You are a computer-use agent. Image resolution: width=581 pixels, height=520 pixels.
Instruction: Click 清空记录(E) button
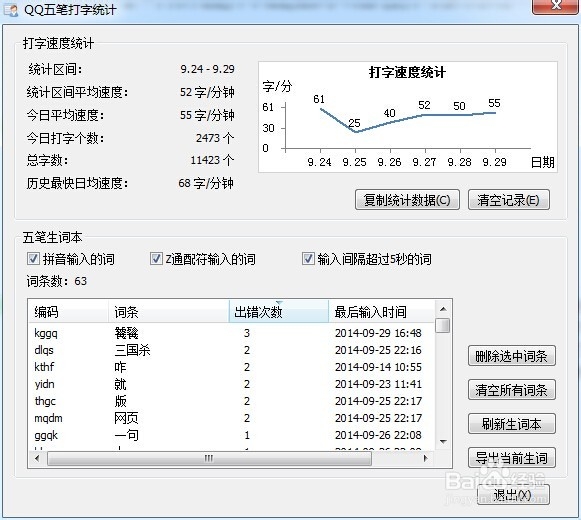(508, 200)
